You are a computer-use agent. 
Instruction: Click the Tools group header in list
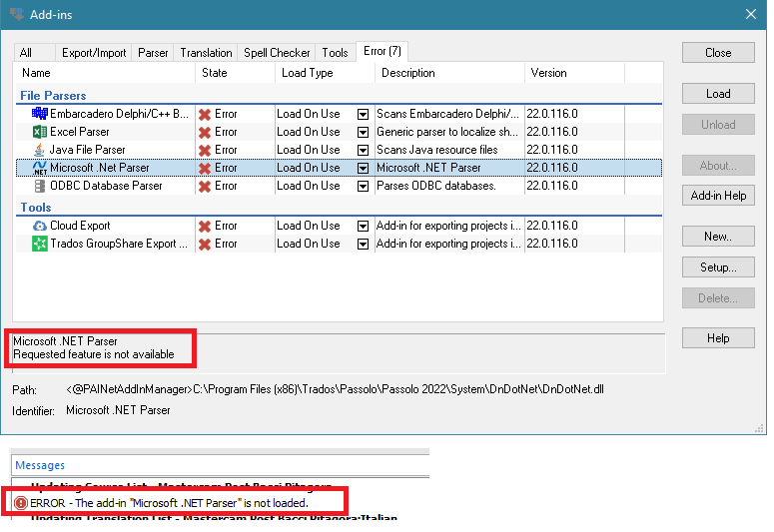pyautogui.click(x=36, y=208)
